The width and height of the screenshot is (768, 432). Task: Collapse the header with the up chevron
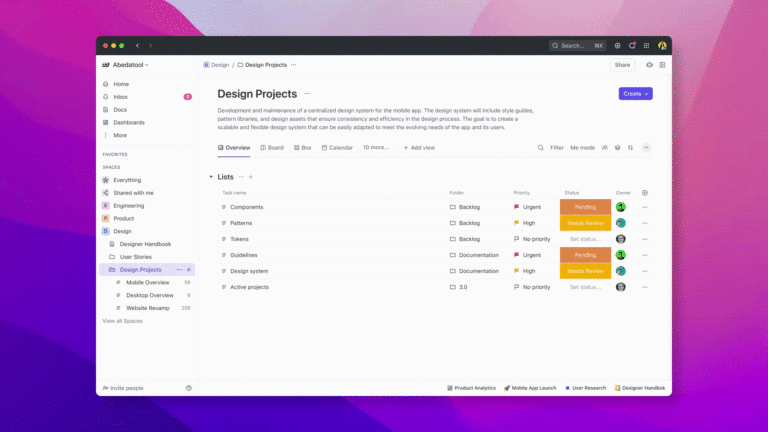[646, 147]
